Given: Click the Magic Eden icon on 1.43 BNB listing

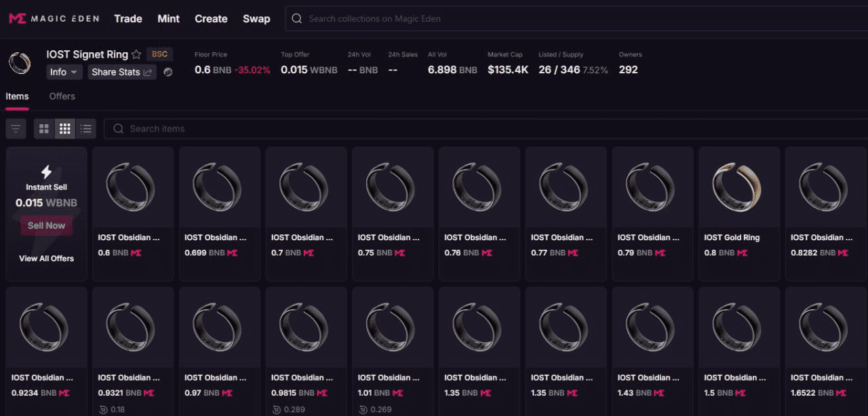Looking at the screenshot, I should click(x=659, y=392).
